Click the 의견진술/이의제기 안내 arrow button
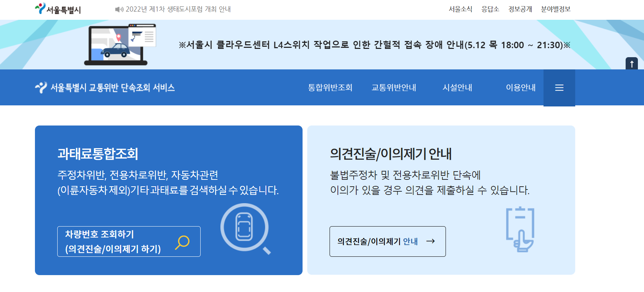 click(388, 241)
